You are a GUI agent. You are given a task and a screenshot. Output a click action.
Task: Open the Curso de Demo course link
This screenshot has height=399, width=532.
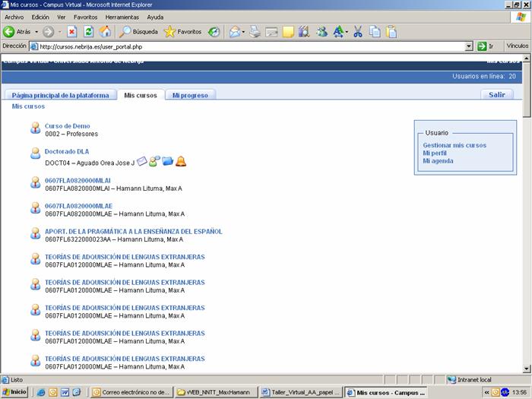click(67, 126)
